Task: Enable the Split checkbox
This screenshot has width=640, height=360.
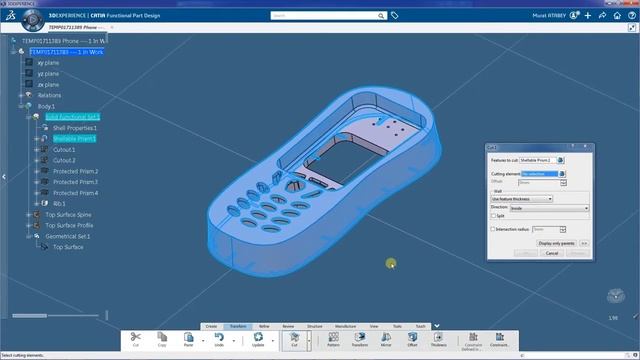Action: (x=493, y=216)
